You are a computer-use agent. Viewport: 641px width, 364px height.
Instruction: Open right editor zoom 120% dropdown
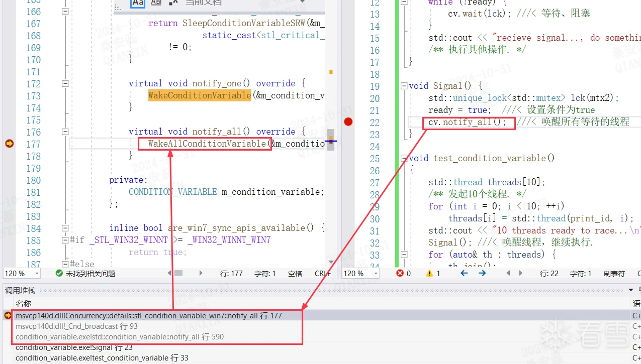(x=376, y=274)
